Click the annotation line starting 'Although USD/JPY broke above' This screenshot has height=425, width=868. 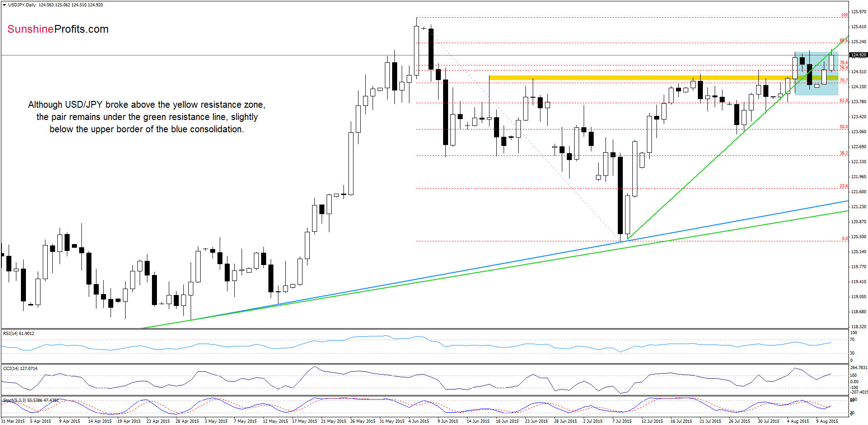[x=146, y=105]
